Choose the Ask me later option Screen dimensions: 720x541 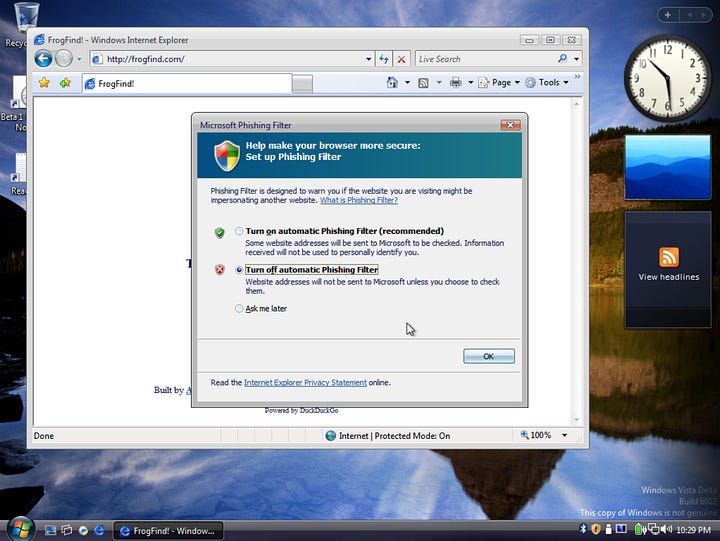pos(239,309)
